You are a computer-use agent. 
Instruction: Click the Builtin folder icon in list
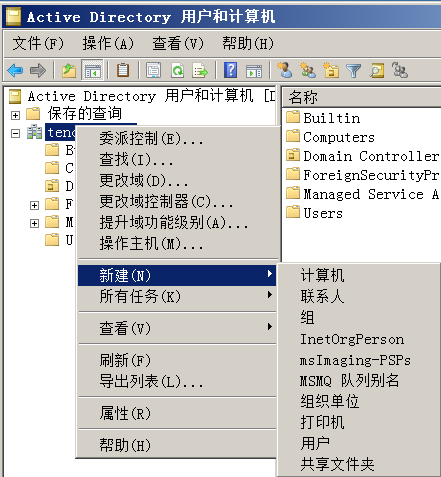293,117
